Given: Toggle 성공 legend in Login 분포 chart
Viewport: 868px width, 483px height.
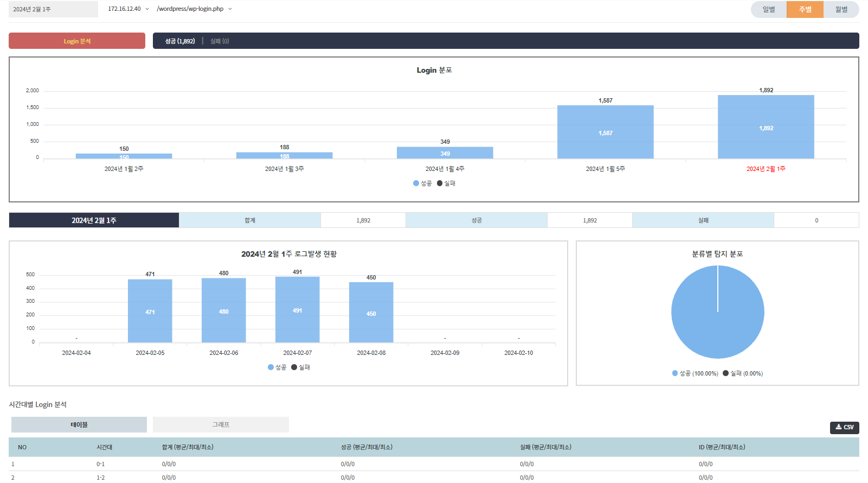Looking at the screenshot, I should pyautogui.click(x=422, y=183).
